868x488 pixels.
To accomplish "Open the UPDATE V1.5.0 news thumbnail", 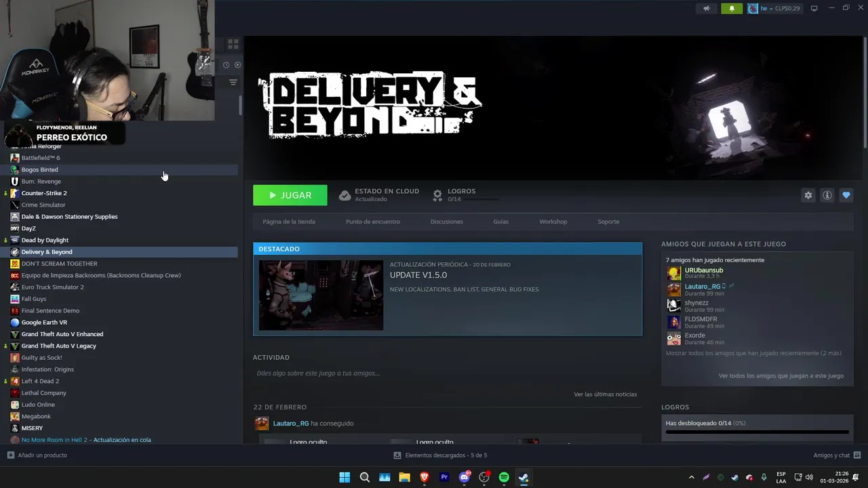I will pos(321,295).
